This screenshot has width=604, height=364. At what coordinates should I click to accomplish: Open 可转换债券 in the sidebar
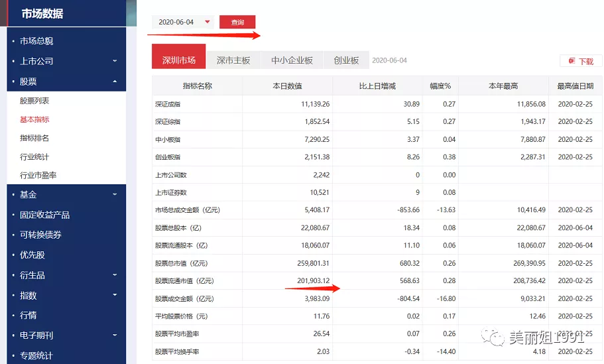tap(40, 235)
